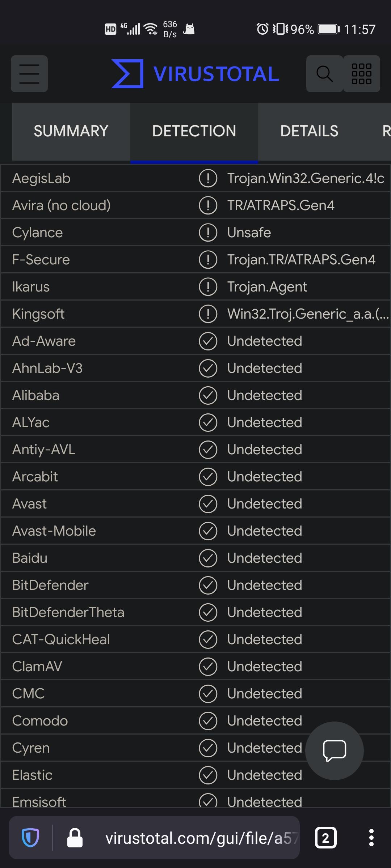391x868 pixels.
Task: Open the search magnifier icon
Action: click(x=324, y=74)
